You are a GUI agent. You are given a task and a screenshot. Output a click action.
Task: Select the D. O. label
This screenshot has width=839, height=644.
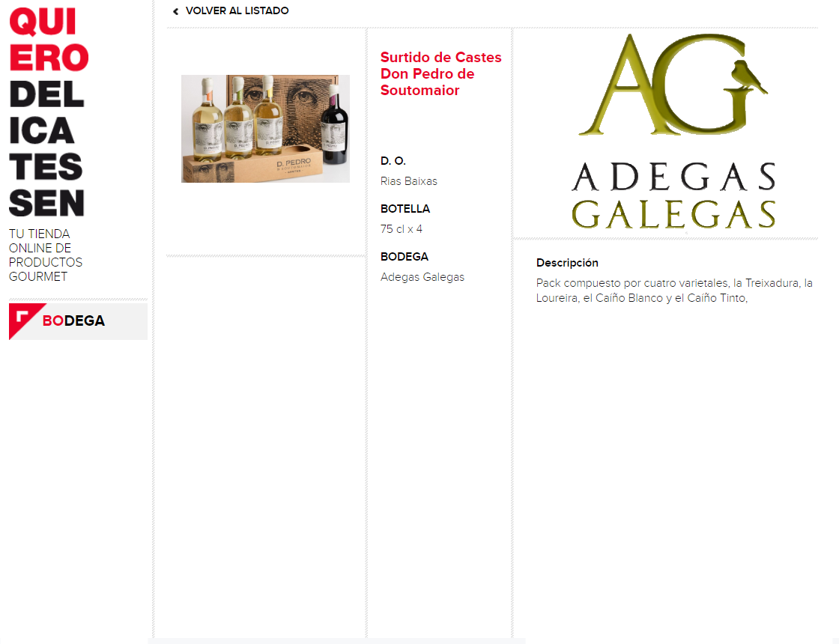(x=393, y=161)
